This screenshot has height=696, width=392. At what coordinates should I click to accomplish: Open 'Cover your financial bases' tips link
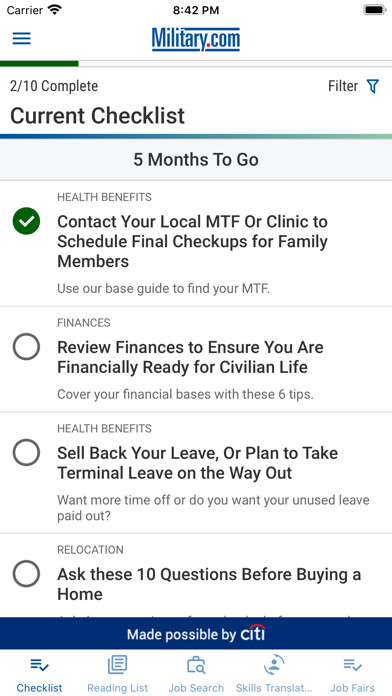(x=186, y=394)
